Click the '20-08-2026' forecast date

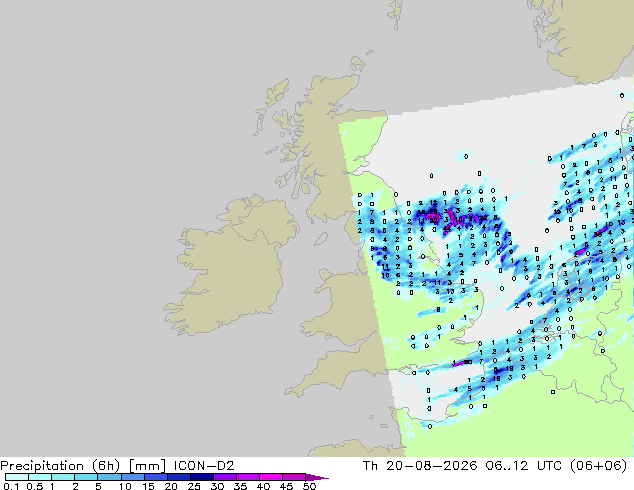(431, 466)
